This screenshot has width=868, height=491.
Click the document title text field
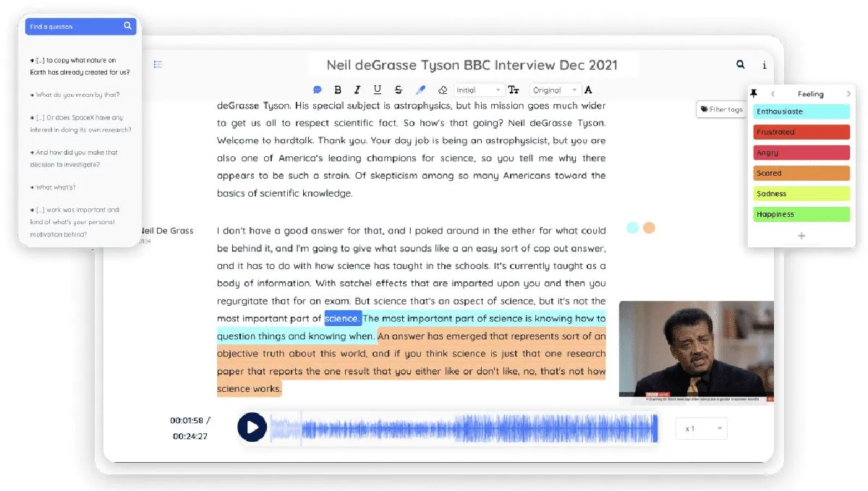click(472, 65)
